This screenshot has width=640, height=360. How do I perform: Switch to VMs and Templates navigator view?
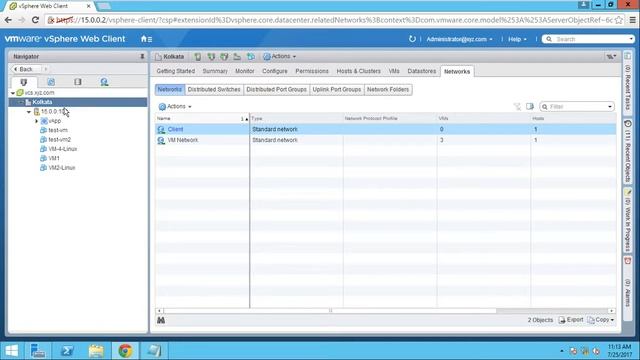51,82
